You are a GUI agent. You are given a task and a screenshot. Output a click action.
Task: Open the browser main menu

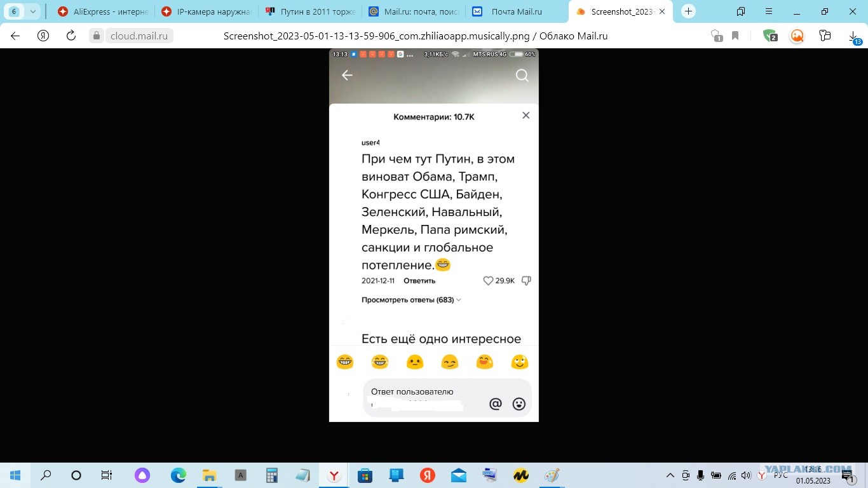(x=769, y=11)
